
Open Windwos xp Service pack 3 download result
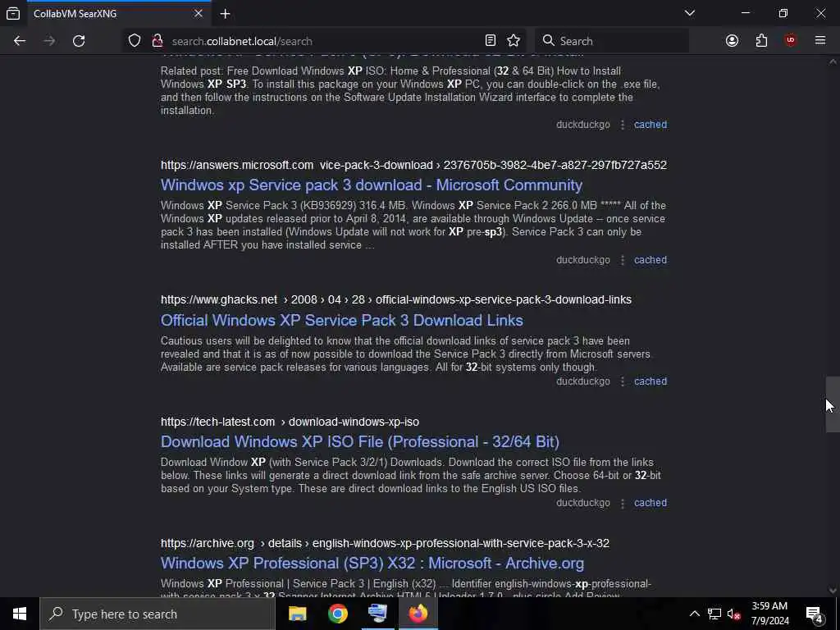[x=372, y=185]
